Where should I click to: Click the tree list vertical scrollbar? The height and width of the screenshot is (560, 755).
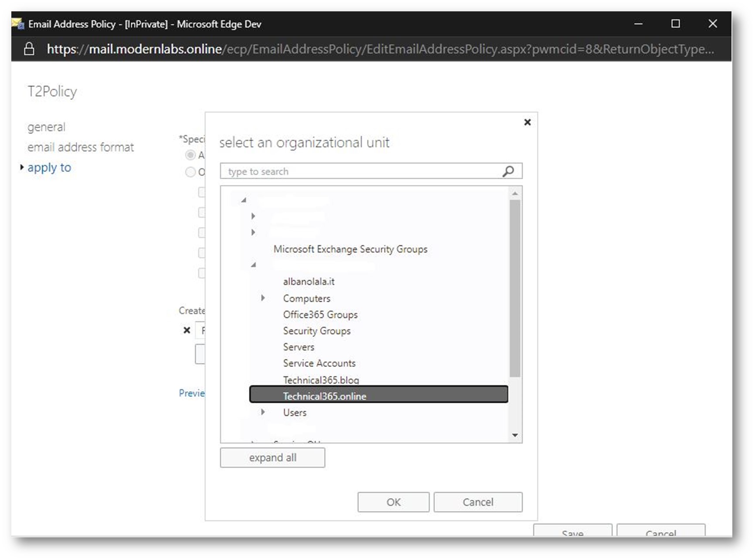pos(515,288)
